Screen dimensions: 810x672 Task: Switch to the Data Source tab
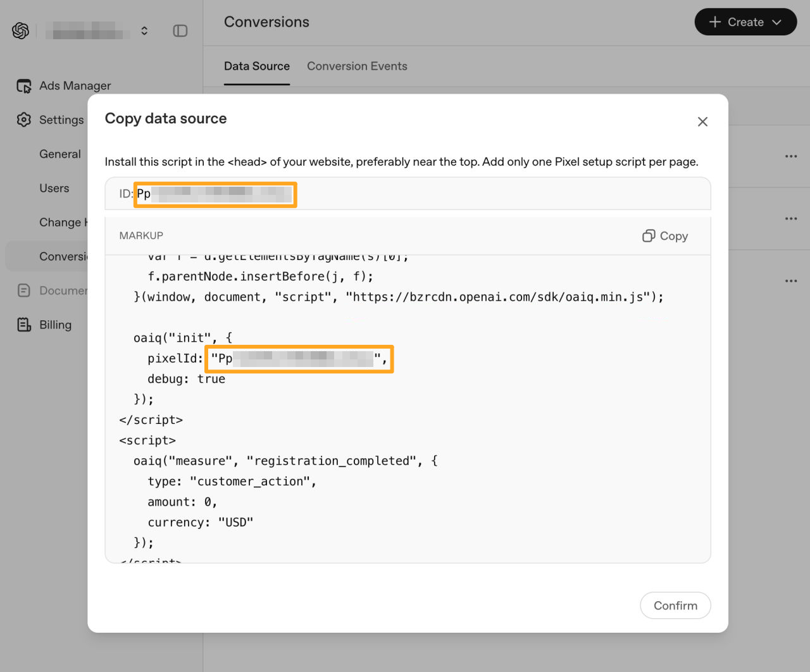pos(257,66)
